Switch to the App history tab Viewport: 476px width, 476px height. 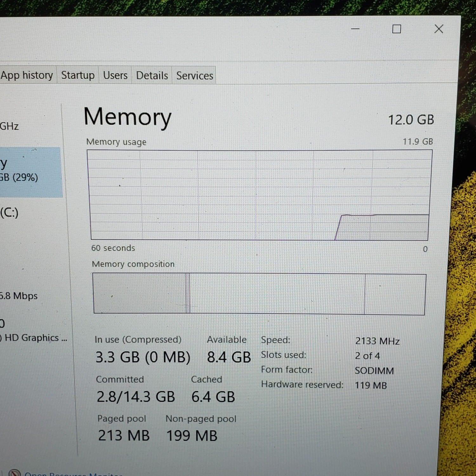coord(27,75)
